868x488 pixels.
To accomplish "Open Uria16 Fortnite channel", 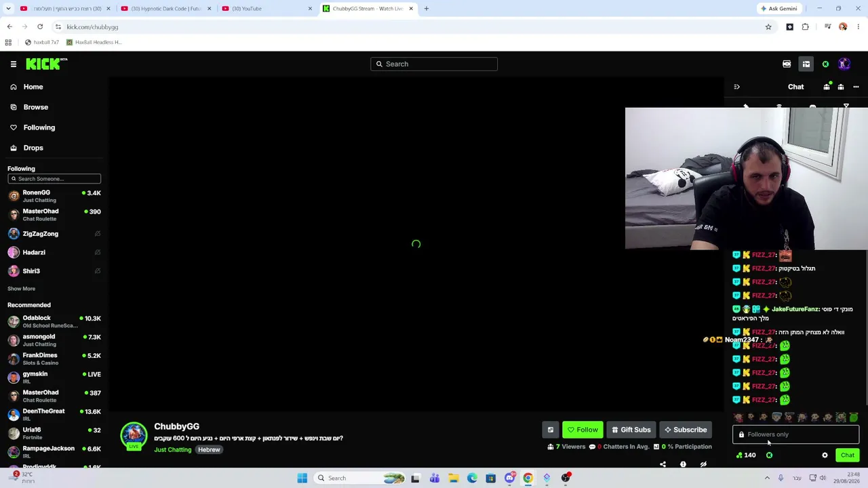I will click(x=54, y=433).
